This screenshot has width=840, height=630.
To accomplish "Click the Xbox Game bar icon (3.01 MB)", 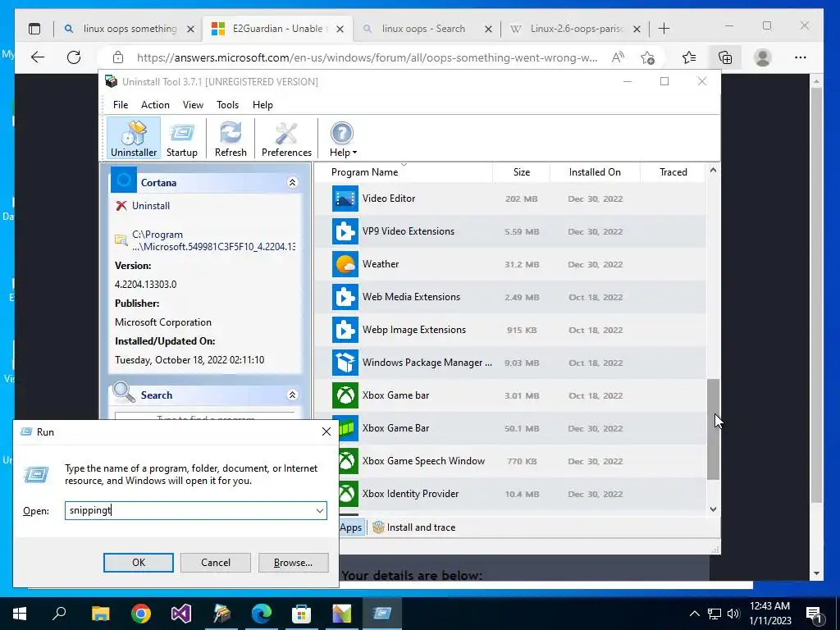I will (345, 395).
